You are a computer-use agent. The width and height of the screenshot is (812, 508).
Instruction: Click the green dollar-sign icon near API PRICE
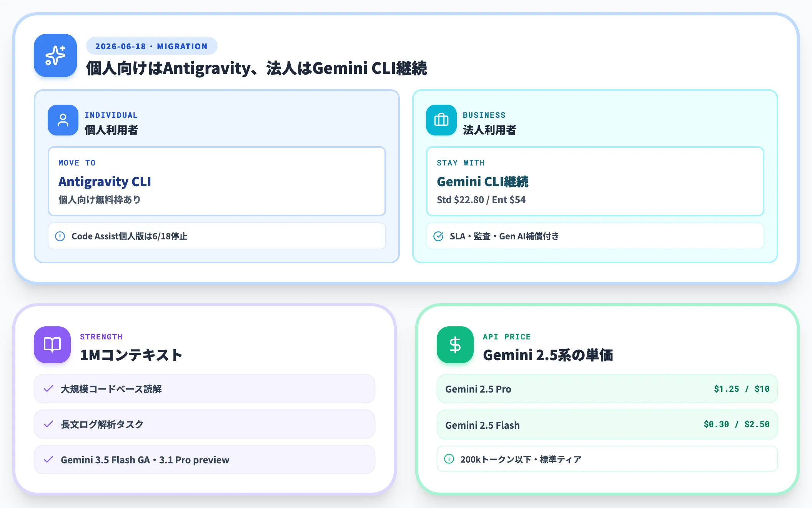click(x=455, y=345)
